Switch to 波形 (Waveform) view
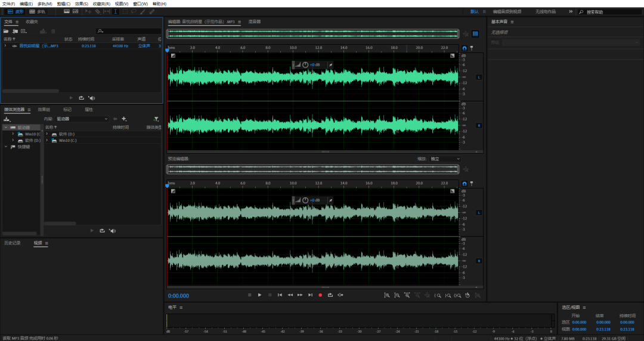Image resolution: width=644 pixels, height=341 pixels. pos(16,11)
